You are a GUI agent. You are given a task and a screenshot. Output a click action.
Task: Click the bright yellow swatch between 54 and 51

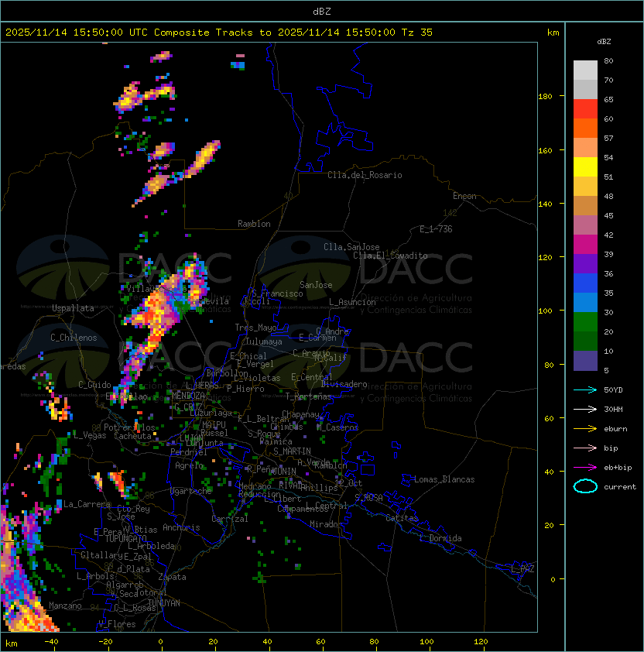click(x=585, y=166)
